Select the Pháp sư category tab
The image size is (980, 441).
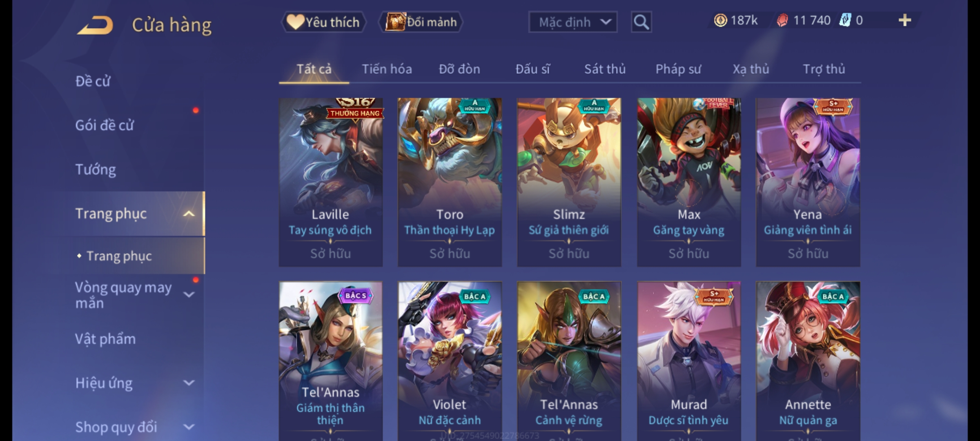(678, 69)
